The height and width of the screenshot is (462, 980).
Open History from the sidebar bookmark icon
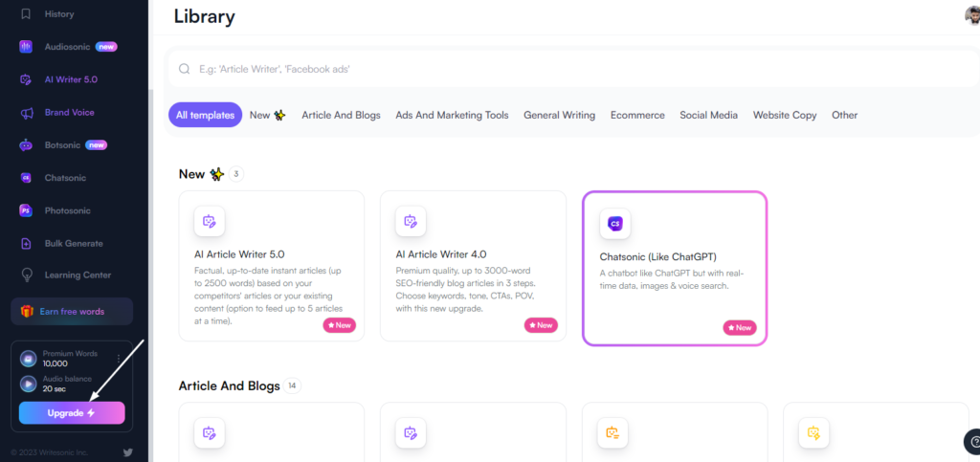pyautogui.click(x=26, y=13)
